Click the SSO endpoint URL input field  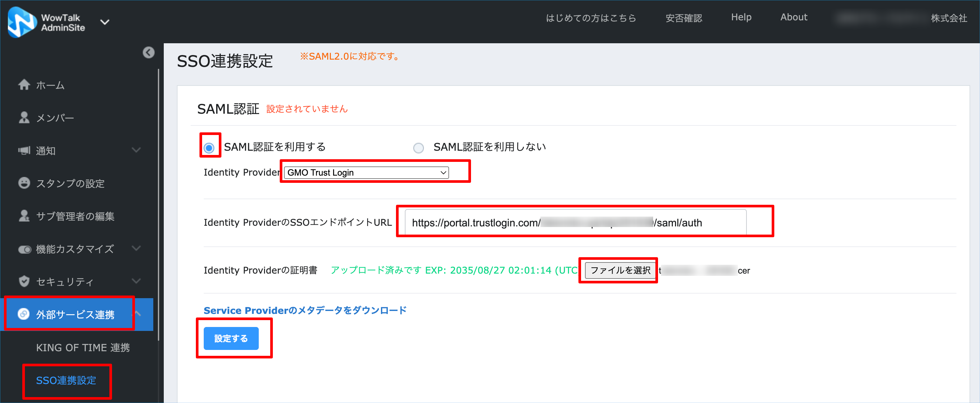pos(575,222)
